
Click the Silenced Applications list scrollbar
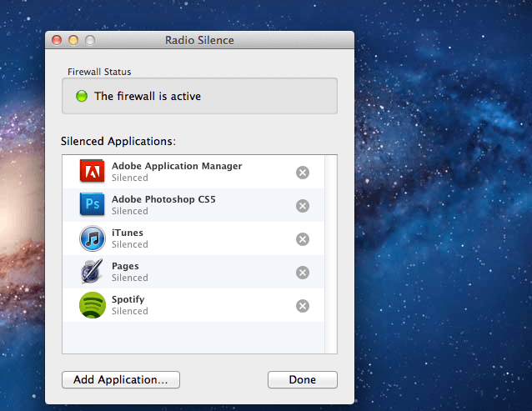(331, 254)
